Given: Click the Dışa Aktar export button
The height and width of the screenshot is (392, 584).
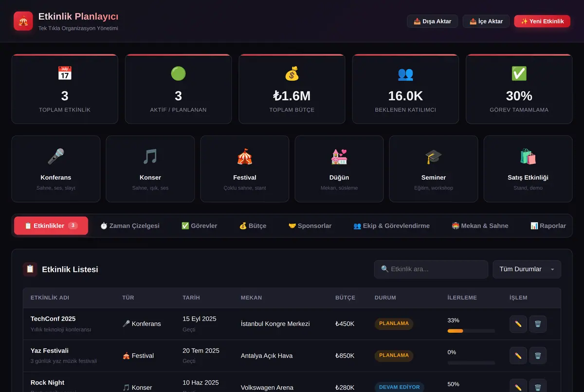Looking at the screenshot, I should pyautogui.click(x=432, y=21).
